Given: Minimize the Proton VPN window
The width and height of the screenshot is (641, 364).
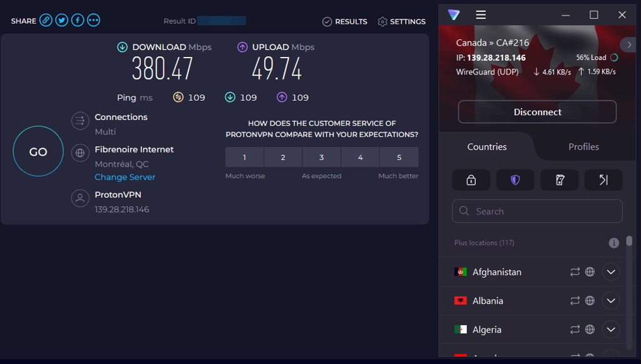Looking at the screenshot, I should tap(566, 15).
